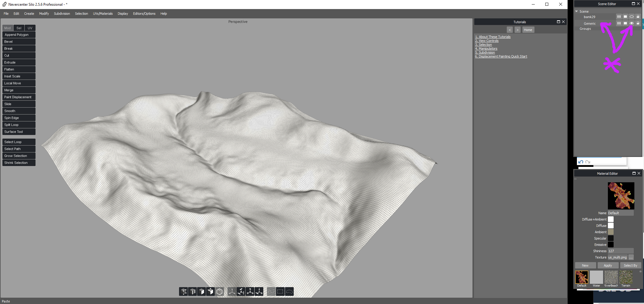The image size is (644, 304).
Task: Click the Select Loop button
Action: (19, 142)
